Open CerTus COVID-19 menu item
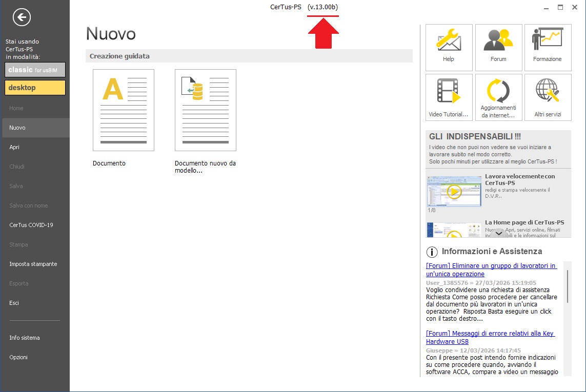The height and width of the screenshot is (392, 586). [x=31, y=225]
